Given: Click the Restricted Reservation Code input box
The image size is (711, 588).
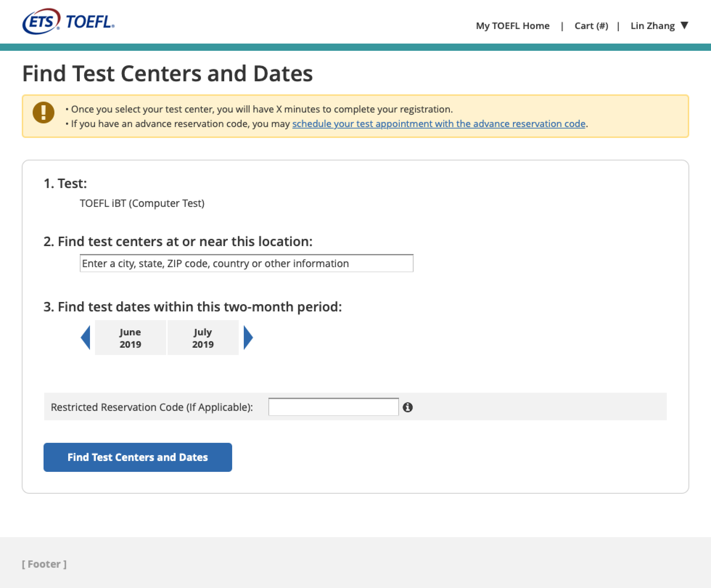Looking at the screenshot, I should (333, 407).
